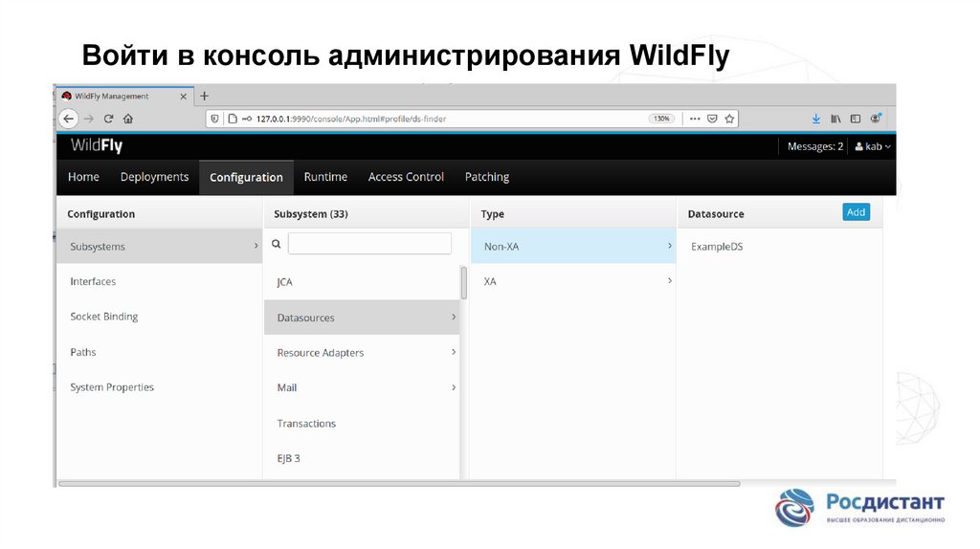Select Mail subsystem
Viewport: 980px width, 549px height.
(362, 388)
